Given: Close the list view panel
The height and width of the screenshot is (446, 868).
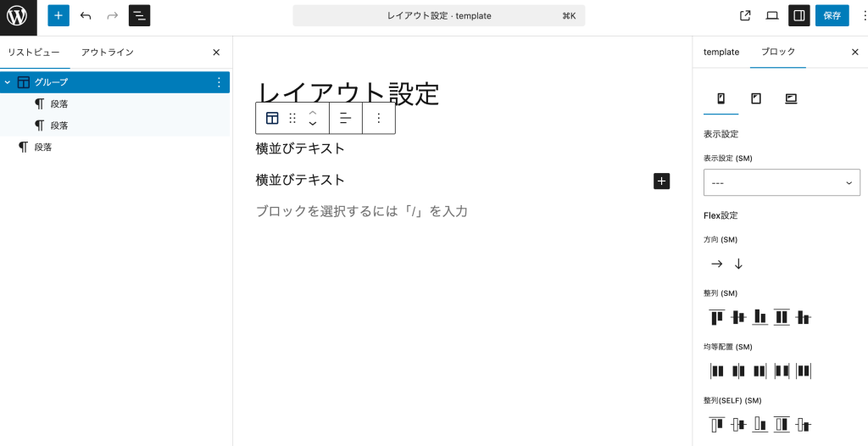Looking at the screenshot, I should [216, 53].
